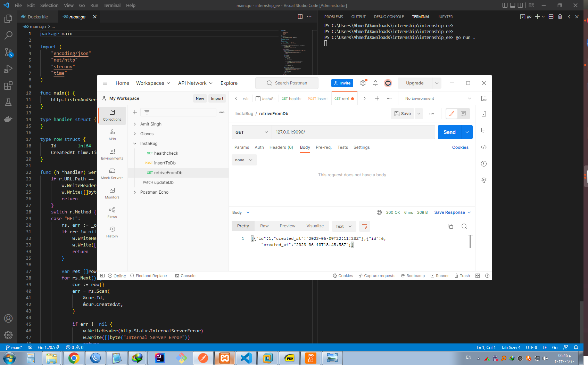Open response format Text dropdown
Viewport: 588px width, 365px height.
[344, 226]
